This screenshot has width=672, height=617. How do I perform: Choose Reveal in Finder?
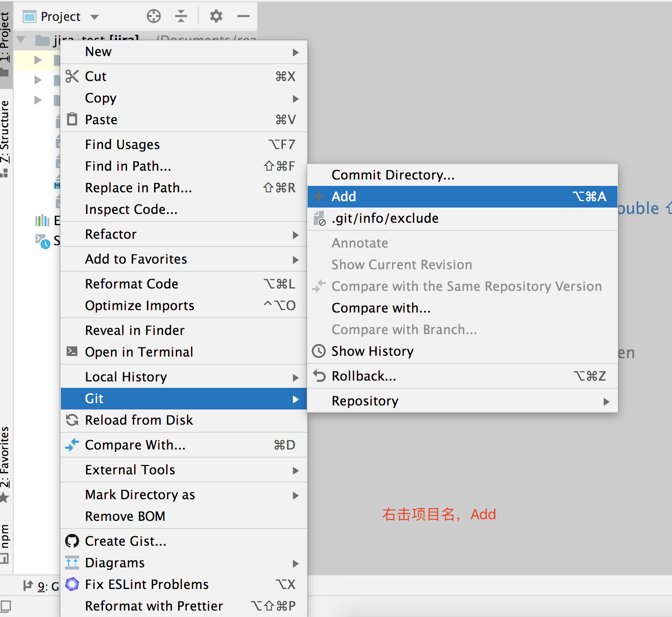coord(184,330)
